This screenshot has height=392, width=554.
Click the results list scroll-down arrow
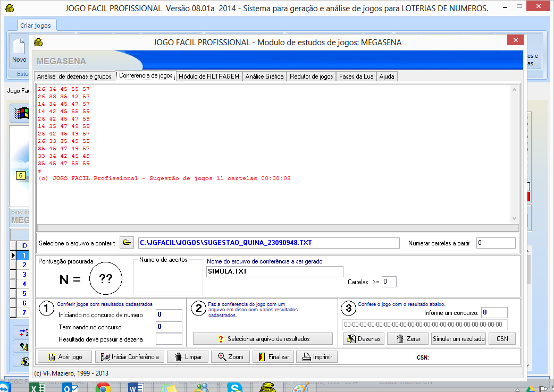[x=514, y=218]
